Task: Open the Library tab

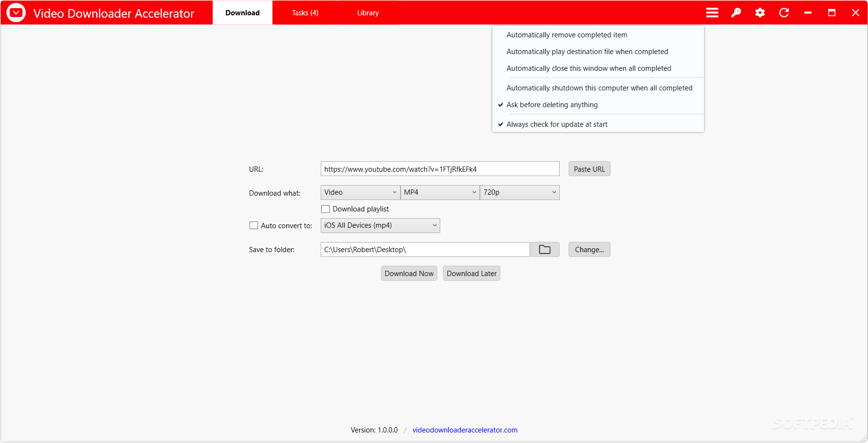Action: 368,13
